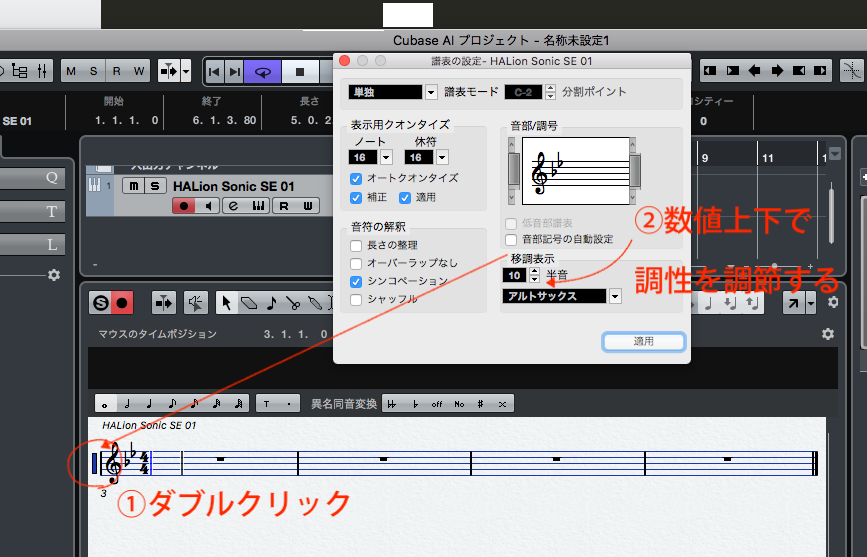Enable 音部記号の自動設定 checkbox
Screen dimensions: 867x557
[x=511, y=240]
